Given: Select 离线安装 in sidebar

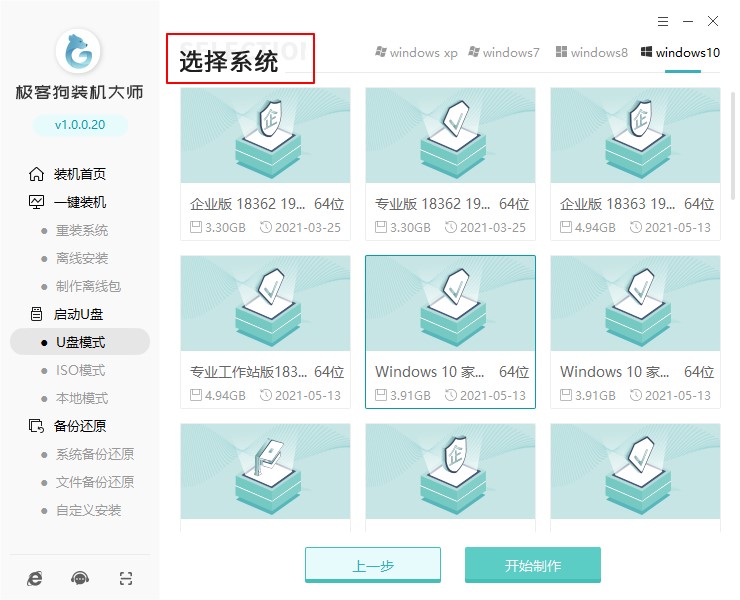Looking at the screenshot, I should 82,258.
